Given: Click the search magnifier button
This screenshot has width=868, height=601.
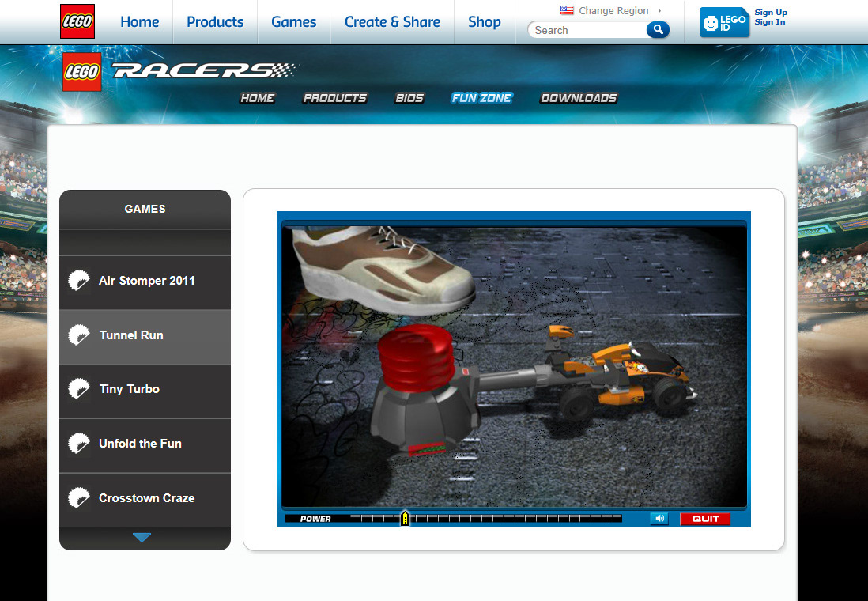Looking at the screenshot, I should (x=658, y=29).
